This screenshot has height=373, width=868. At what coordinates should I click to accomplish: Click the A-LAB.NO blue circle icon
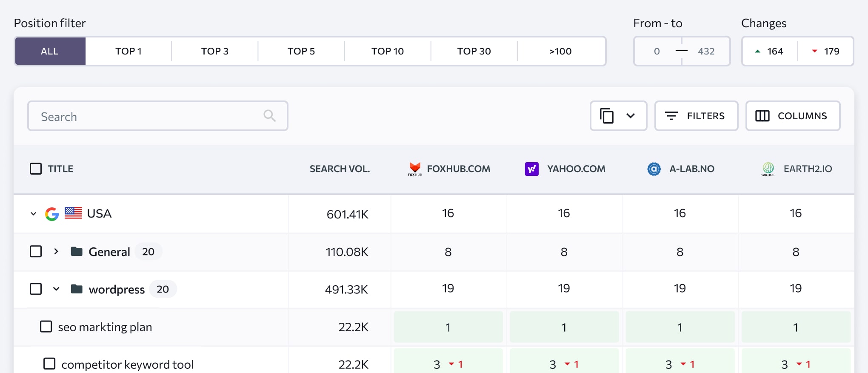coord(654,169)
